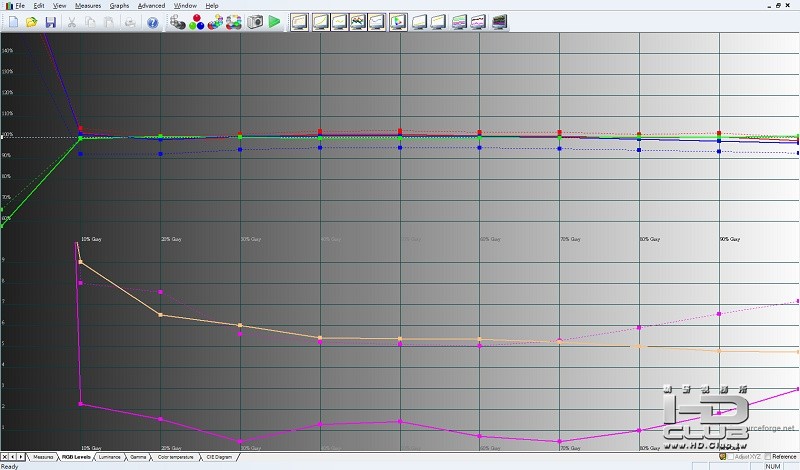Switch to the Gamma tab
The height and width of the screenshot is (470, 800).
point(138,457)
